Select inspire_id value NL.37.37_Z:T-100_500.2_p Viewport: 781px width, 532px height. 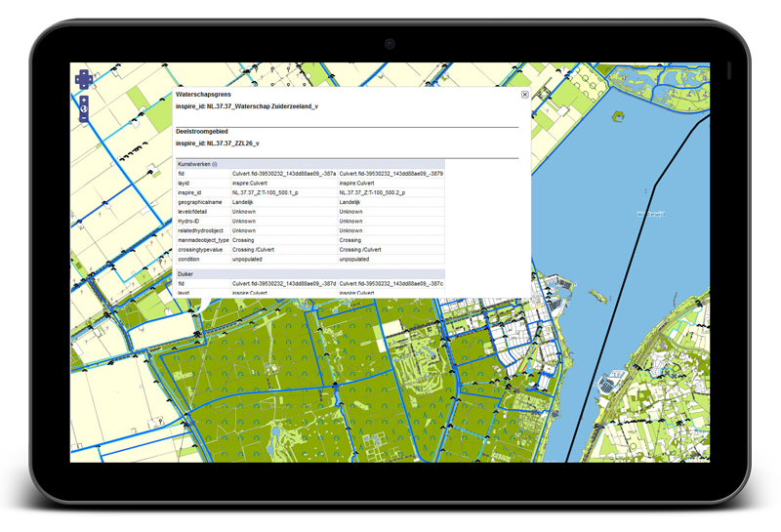372,192
